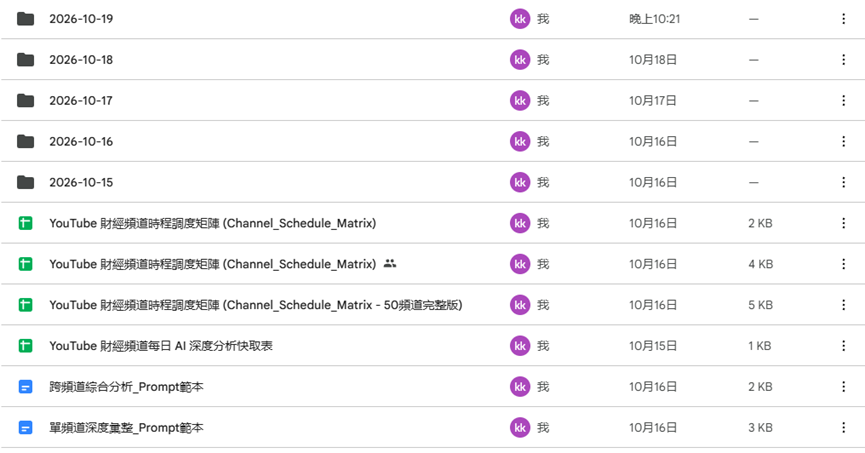Open more actions for AI 深度分析快取表
The width and height of the screenshot is (865, 453).
843,345
